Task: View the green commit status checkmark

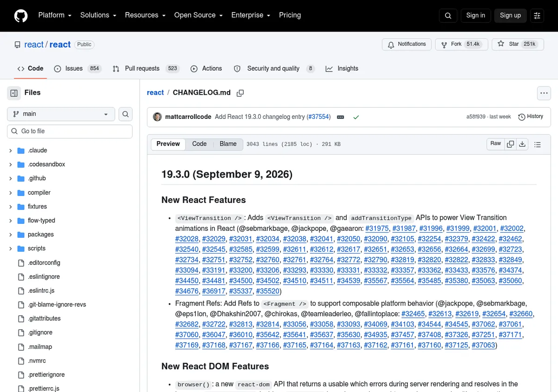Action: (356, 117)
